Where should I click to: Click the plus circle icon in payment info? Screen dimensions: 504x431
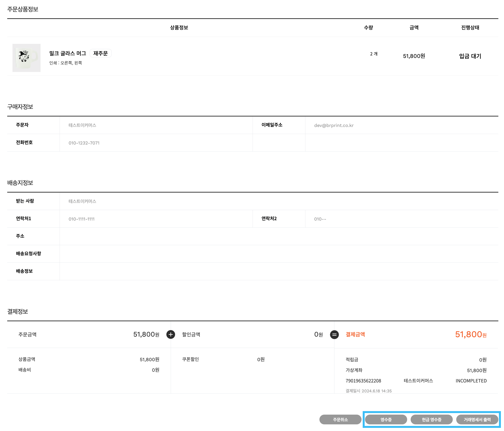171,334
